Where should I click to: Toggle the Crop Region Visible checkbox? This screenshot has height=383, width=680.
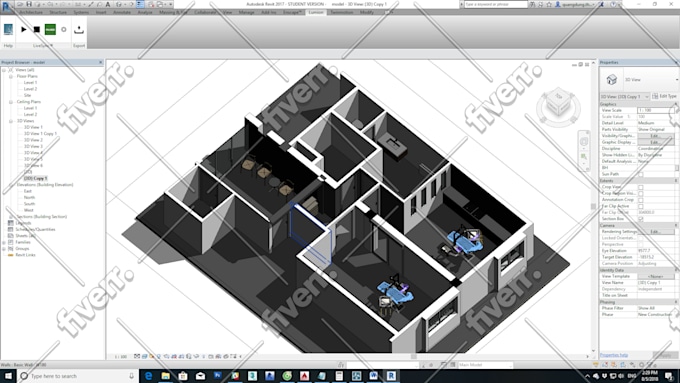coord(641,193)
